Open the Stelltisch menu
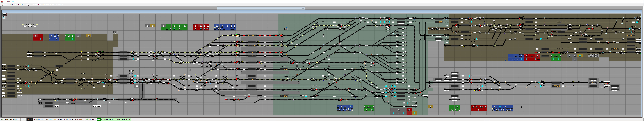The image size is (644, 121). coord(13,5)
